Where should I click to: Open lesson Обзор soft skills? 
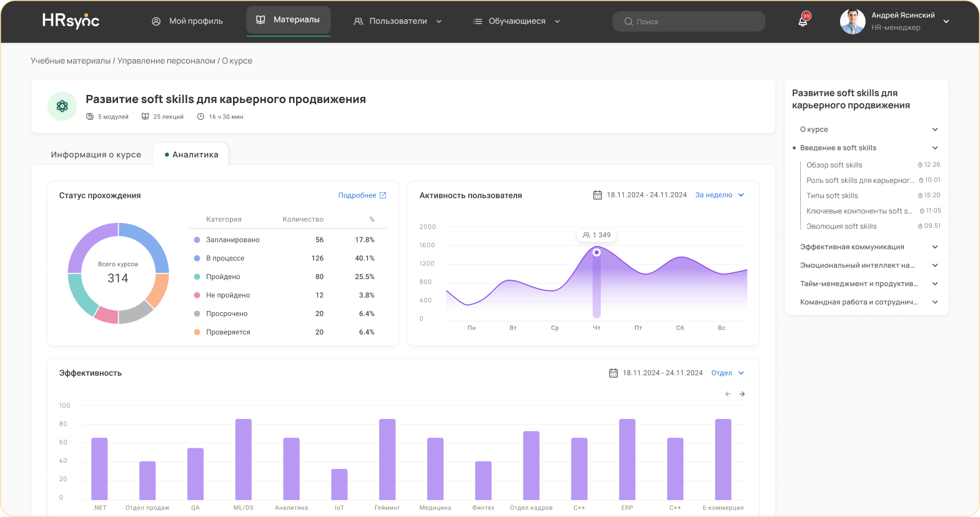coord(834,165)
